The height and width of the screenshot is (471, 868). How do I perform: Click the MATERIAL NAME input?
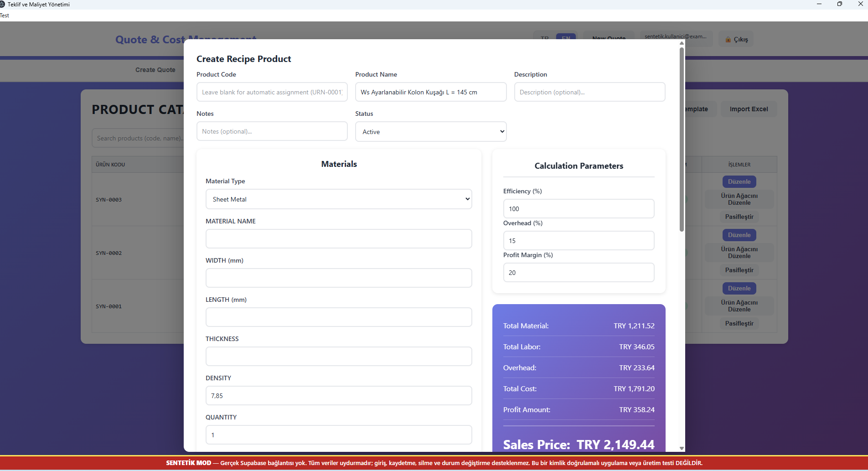coord(339,239)
